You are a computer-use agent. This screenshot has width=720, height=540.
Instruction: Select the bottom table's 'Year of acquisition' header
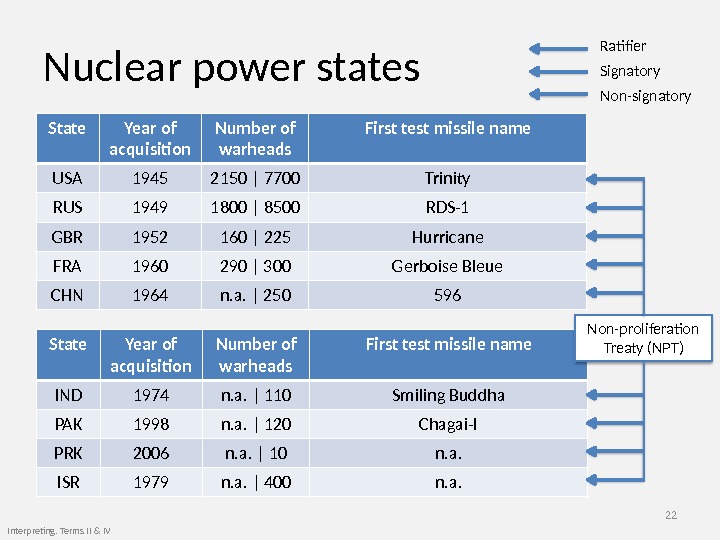151,354
